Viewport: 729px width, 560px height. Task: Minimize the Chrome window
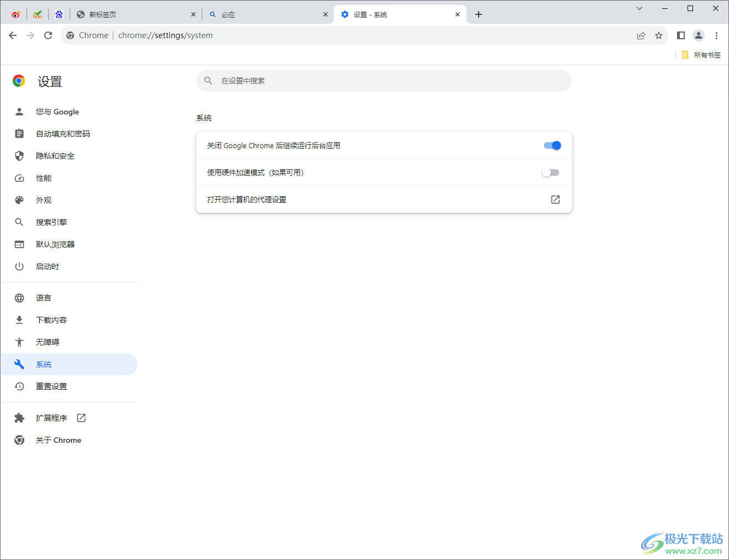665,8
